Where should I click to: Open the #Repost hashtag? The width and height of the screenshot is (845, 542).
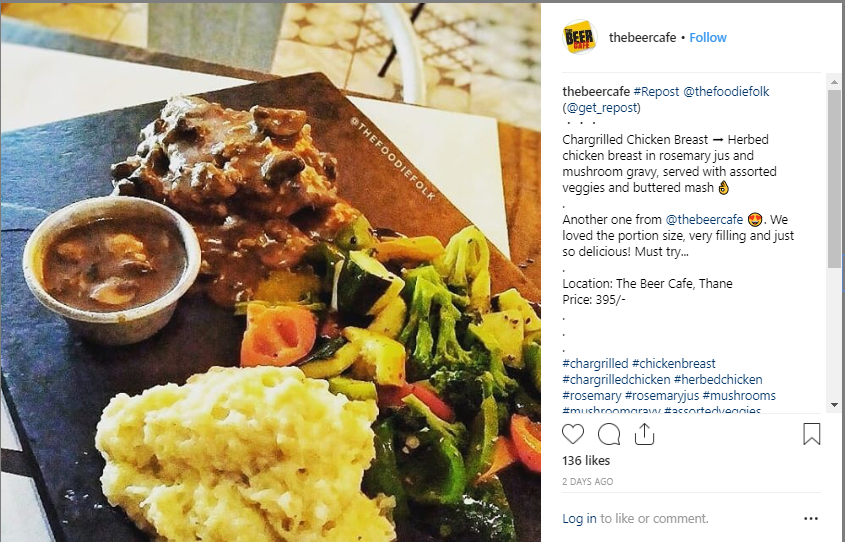click(656, 92)
